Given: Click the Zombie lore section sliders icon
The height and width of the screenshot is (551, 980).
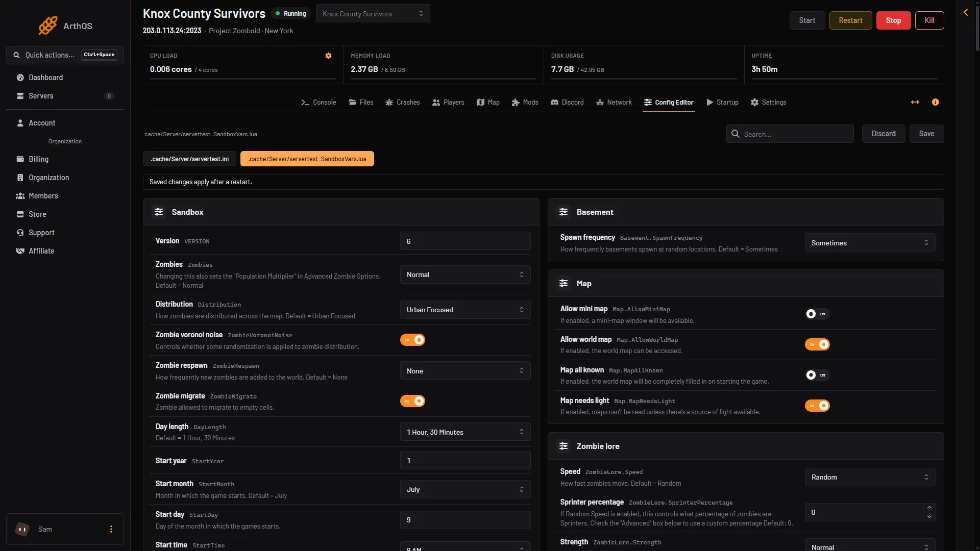Looking at the screenshot, I should tap(563, 446).
